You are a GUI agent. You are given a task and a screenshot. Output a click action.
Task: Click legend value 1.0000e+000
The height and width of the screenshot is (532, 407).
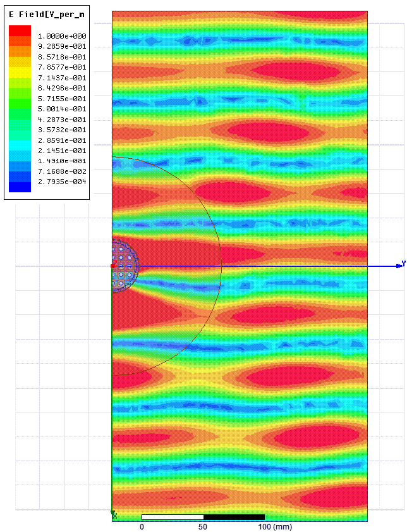(x=62, y=36)
